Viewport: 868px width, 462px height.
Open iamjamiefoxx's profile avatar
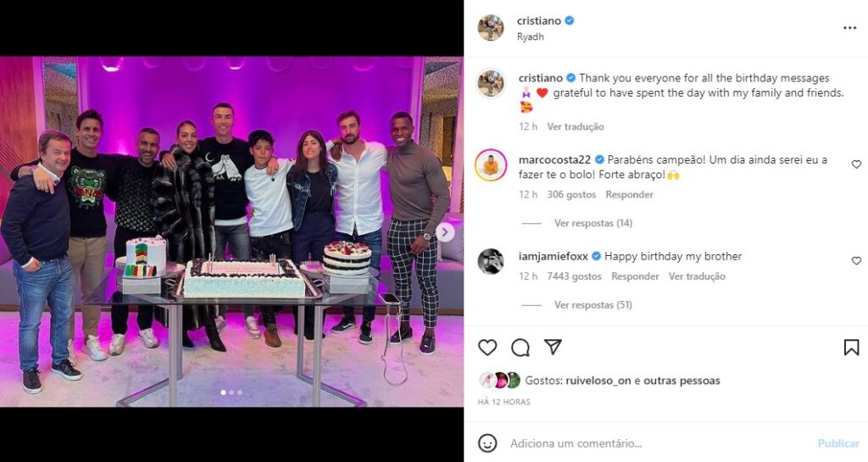491,261
